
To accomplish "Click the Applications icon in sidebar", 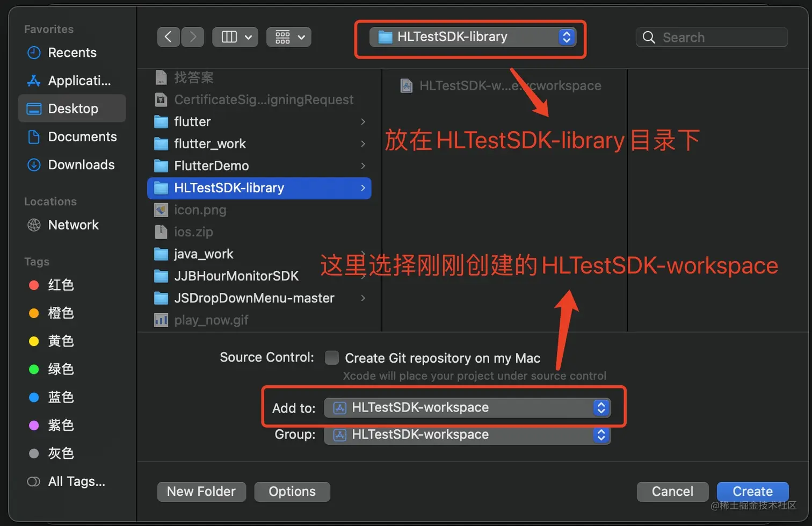I will pyautogui.click(x=34, y=81).
